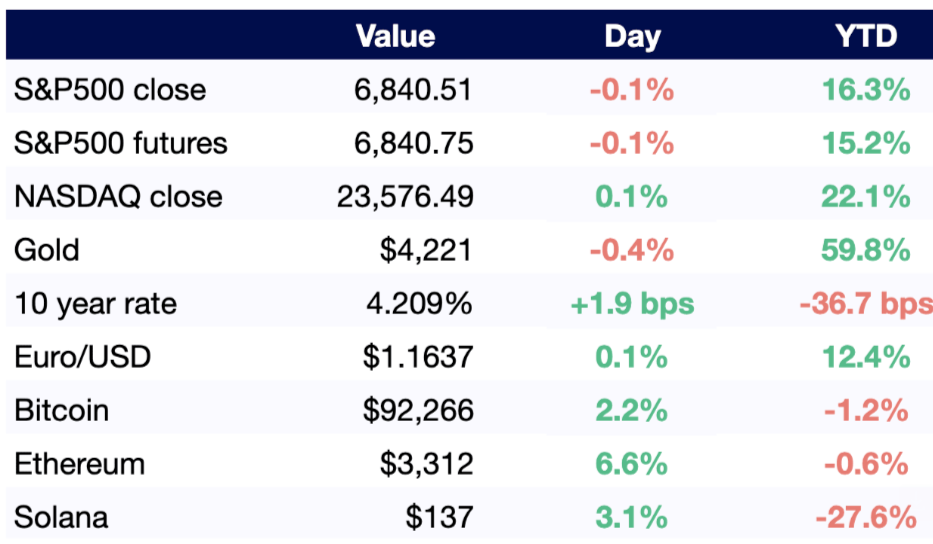Viewport: 933px width, 544px height.
Task: Click the -36.7 bps YTD value
Action: 866,303
